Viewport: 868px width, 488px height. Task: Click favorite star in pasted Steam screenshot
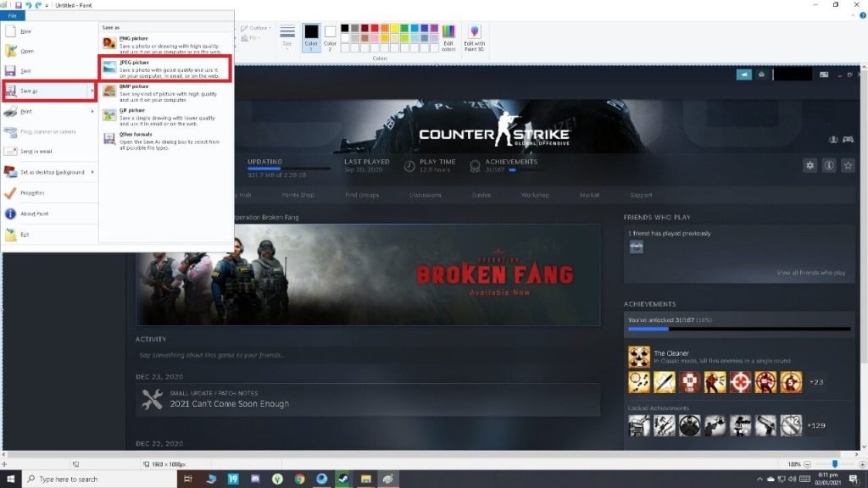coord(848,165)
